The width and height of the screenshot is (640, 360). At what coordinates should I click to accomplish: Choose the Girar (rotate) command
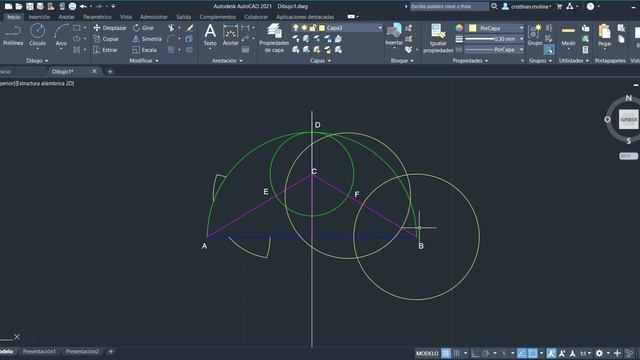144,28
